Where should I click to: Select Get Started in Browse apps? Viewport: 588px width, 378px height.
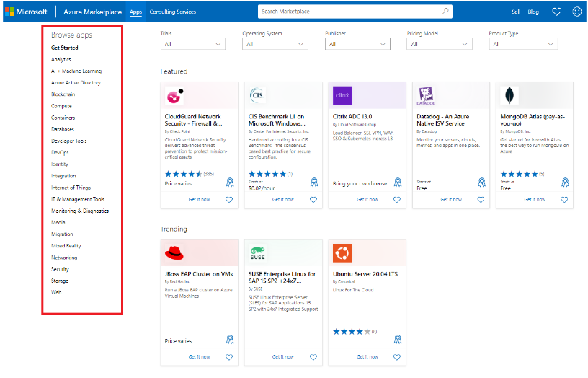click(x=65, y=48)
